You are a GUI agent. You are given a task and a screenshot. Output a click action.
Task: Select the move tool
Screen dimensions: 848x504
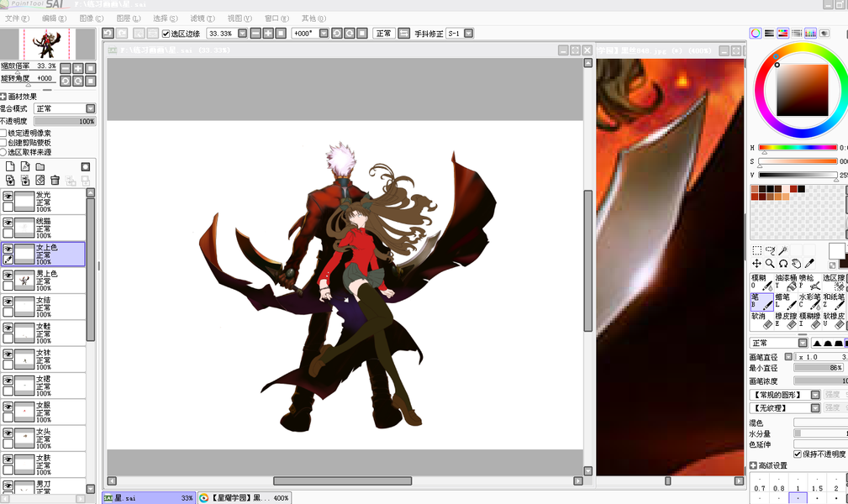(x=756, y=264)
